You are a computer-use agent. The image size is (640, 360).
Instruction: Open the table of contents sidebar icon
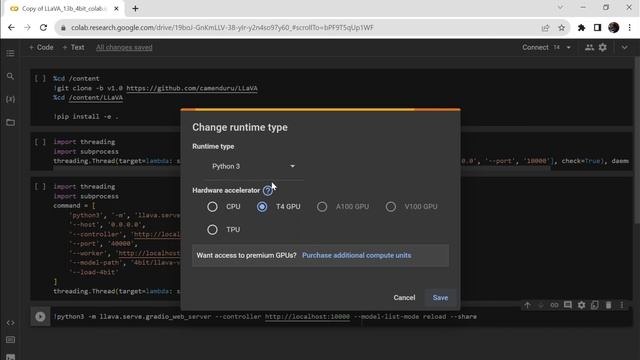click(x=11, y=53)
